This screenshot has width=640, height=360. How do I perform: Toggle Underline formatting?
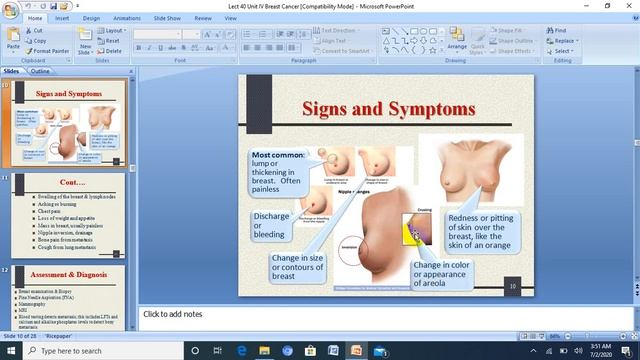coord(160,48)
